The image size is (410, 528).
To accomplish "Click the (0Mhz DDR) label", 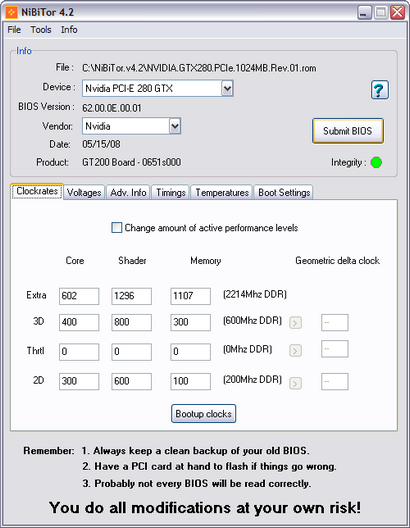I will [247, 349].
